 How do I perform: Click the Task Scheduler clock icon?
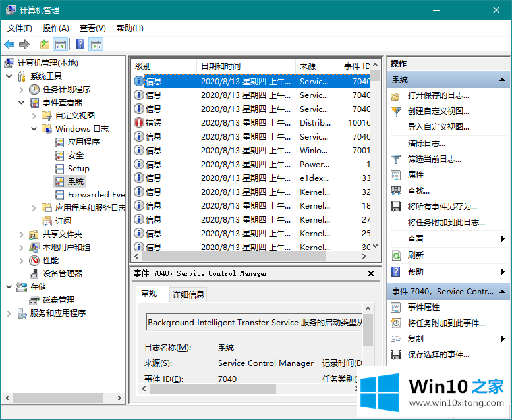point(34,89)
